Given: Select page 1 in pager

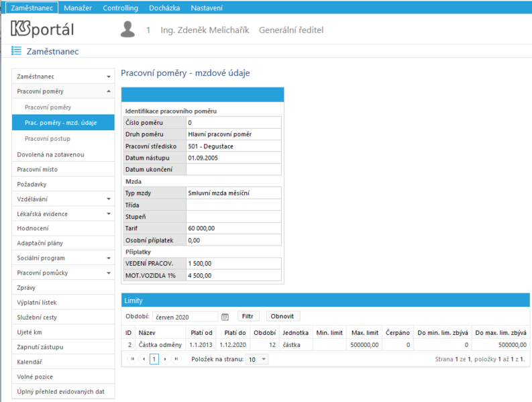Looking at the screenshot, I should coord(154,359).
